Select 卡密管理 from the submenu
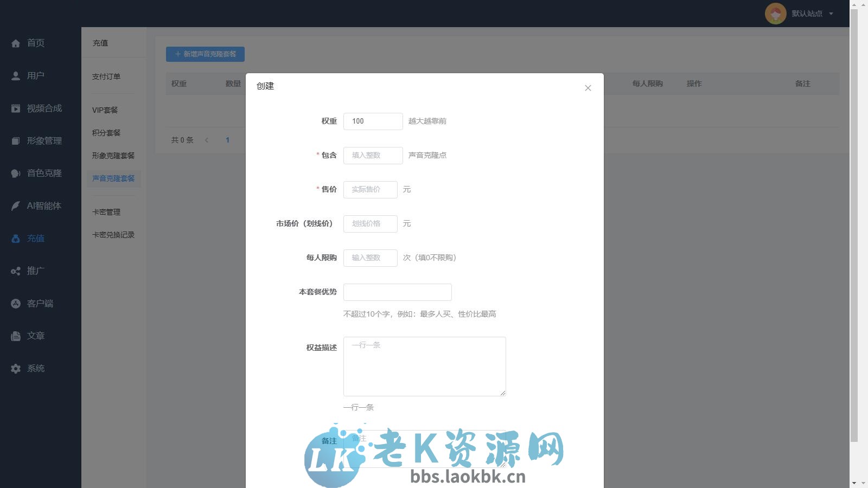 (x=106, y=211)
